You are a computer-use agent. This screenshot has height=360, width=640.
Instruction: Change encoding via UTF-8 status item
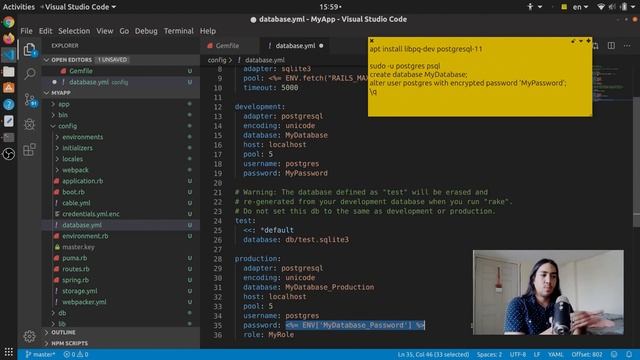tap(518, 354)
